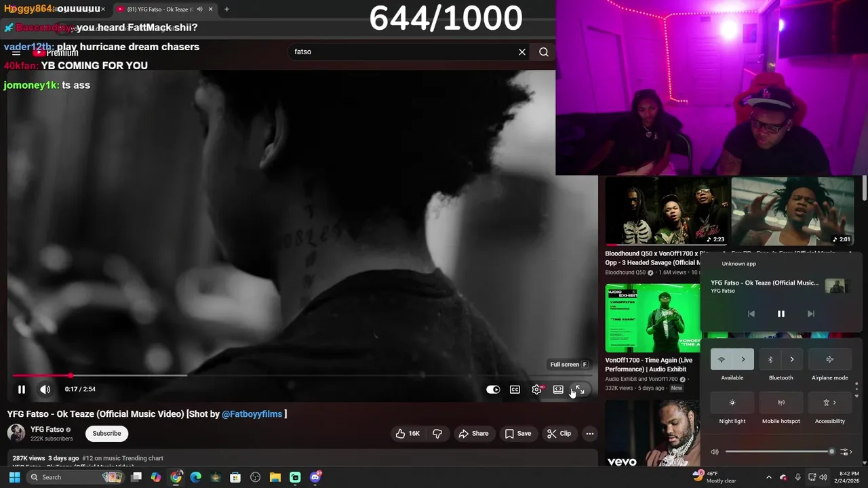Open the YFG Fatso channel avatar
The width and height of the screenshot is (868, 488).
point(16,433)
